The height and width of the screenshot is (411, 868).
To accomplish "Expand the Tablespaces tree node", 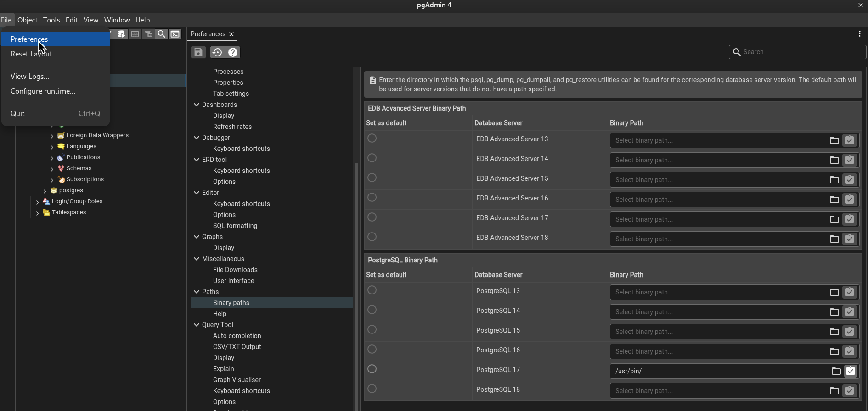I will point(38,213).
